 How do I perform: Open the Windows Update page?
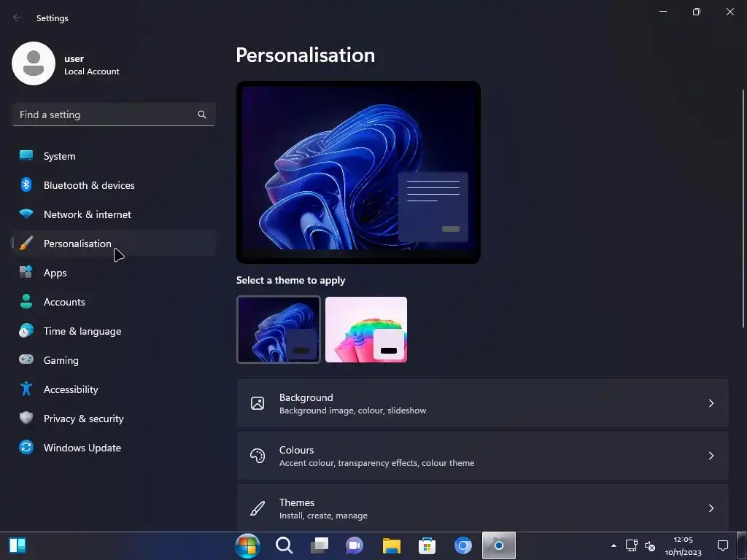(x=113, y=447)
